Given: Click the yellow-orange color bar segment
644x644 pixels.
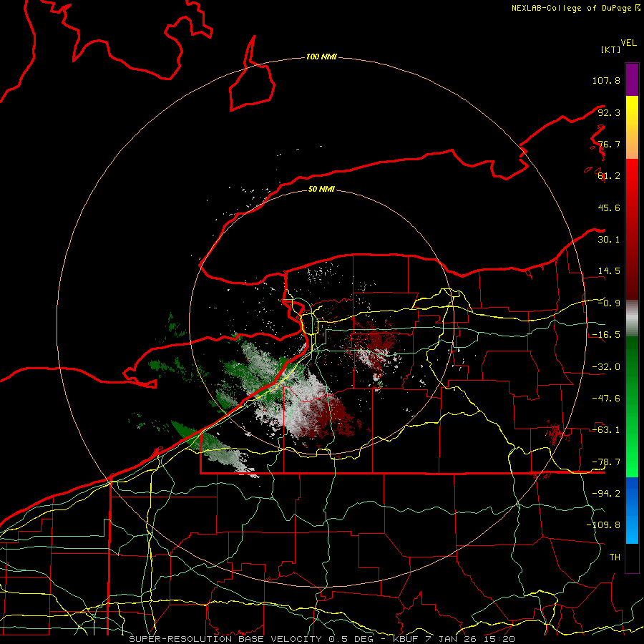Looking at the screenshot, I should [x=632, y=127].
